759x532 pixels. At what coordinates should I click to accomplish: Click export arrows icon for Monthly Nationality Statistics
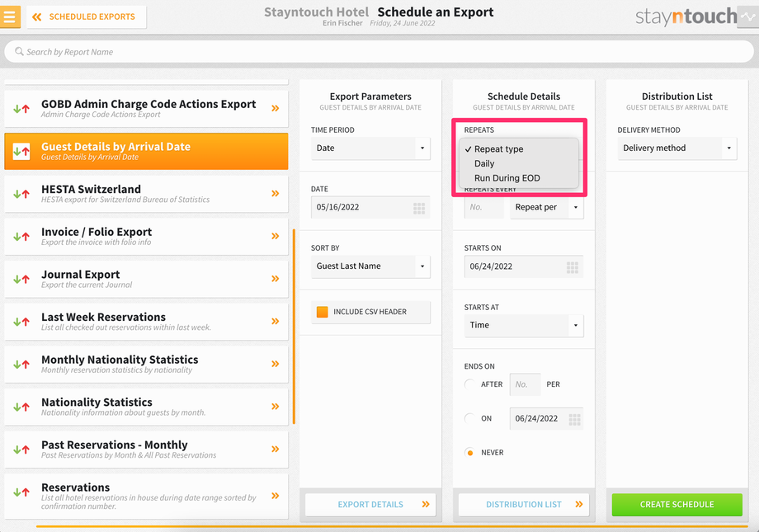[21, 365]
